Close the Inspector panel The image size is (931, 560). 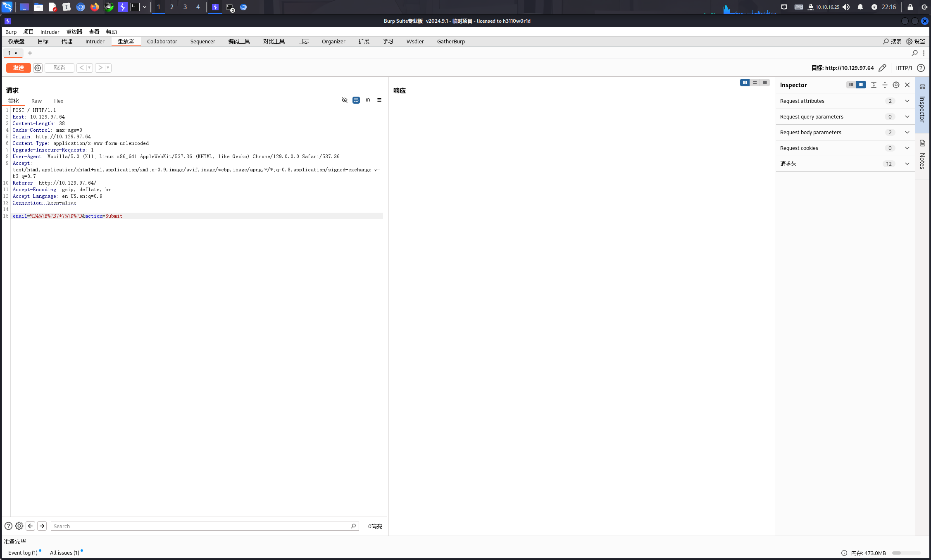907,85
